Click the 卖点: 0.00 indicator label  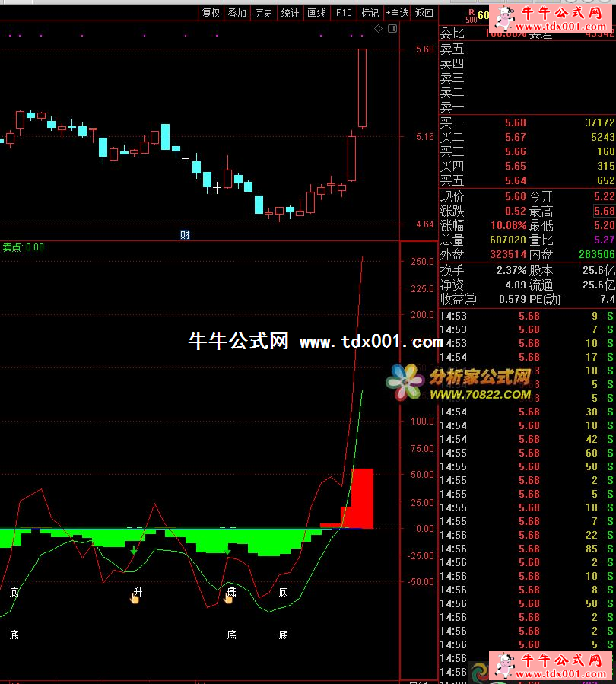[x=24, y=247]
